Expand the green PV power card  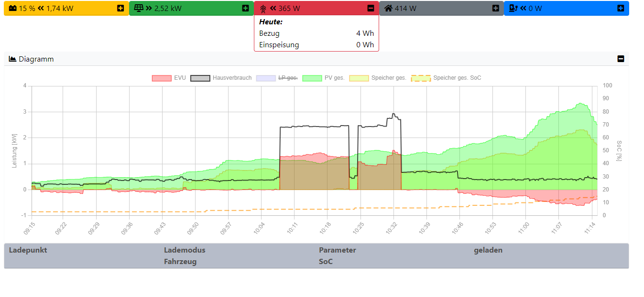(x=245, y=8)
